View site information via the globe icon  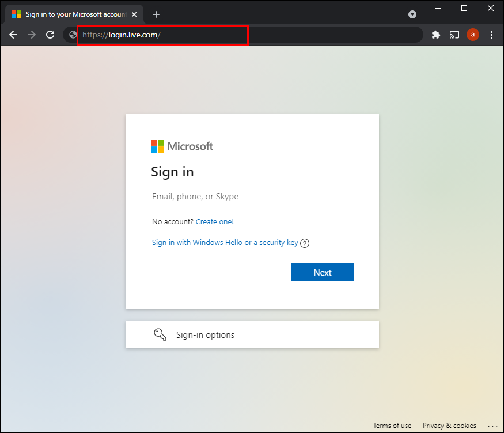(x=71, y=35)
